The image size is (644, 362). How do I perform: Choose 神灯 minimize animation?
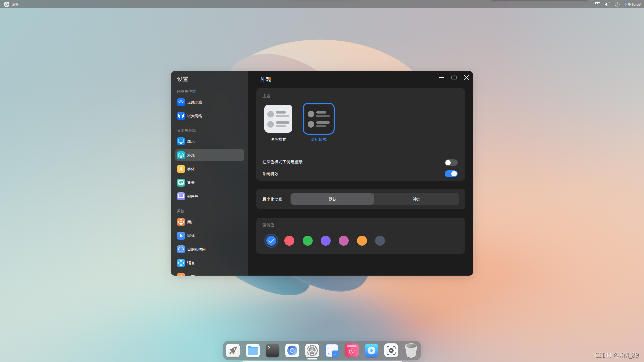click(x=416, y=199)
